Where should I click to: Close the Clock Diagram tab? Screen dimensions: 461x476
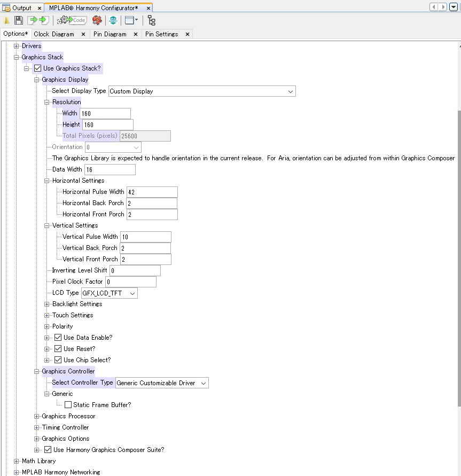click(x=83, y=34)
